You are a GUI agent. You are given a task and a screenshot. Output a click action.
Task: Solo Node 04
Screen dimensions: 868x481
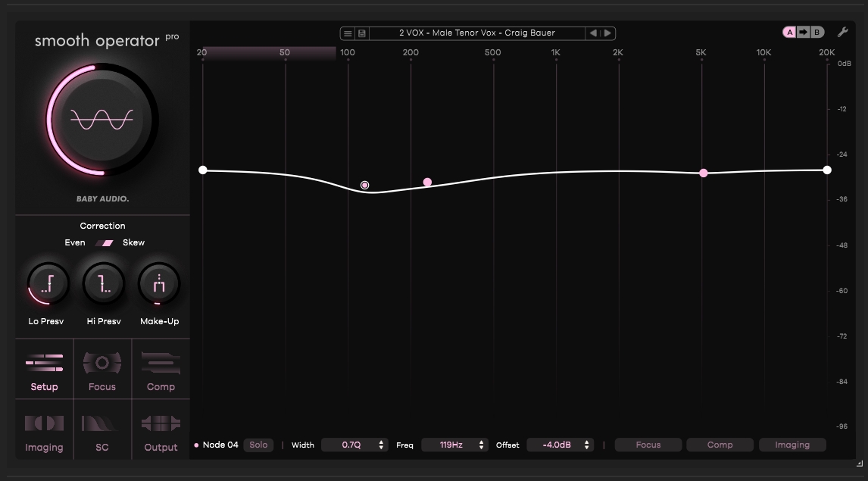point(258,445)
